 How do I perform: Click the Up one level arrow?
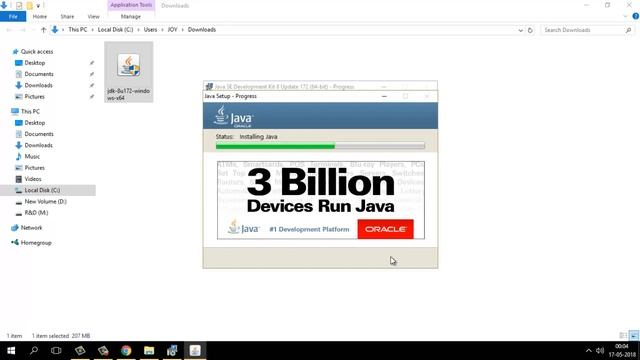click(43, 30)
